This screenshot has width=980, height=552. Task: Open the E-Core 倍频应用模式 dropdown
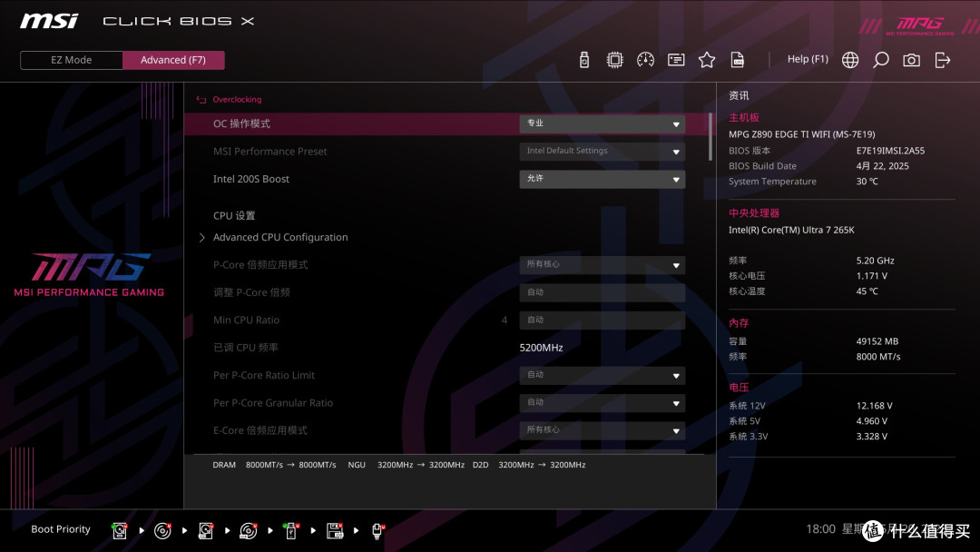point(602,430)
